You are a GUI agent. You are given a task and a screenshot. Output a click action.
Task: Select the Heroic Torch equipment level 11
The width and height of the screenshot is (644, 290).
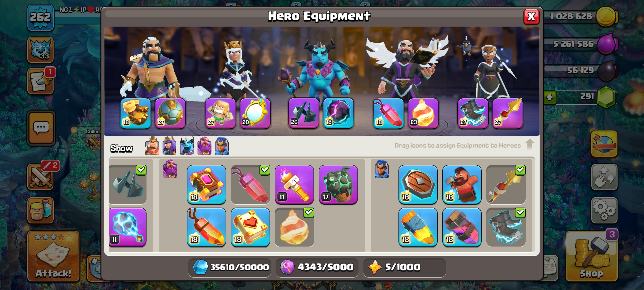pos(294,184)
